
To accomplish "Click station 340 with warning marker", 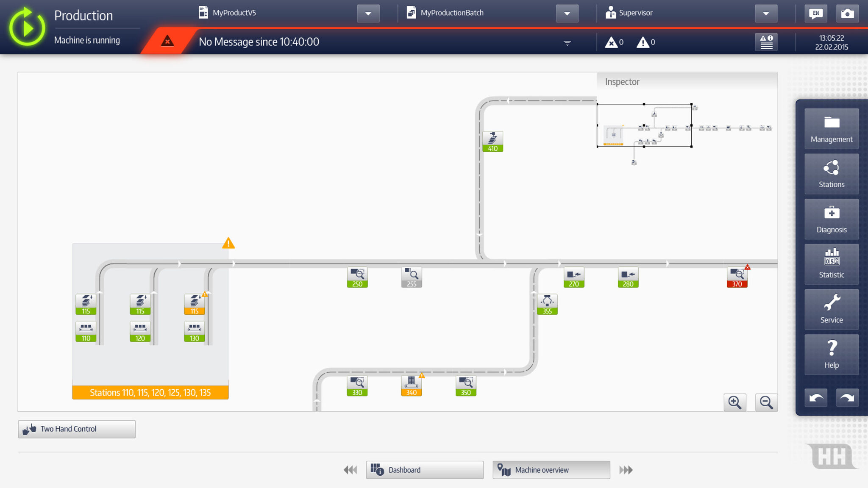I will [411, 386].
